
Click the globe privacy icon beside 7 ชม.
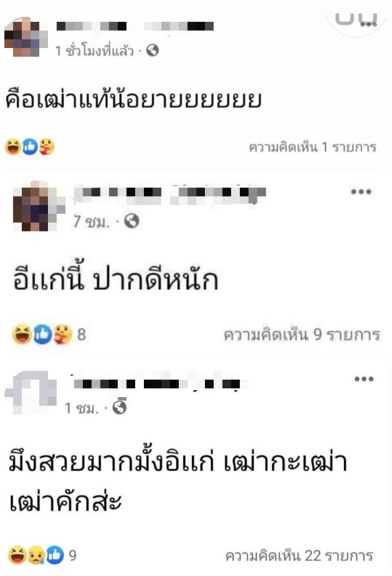coord(132,221)
